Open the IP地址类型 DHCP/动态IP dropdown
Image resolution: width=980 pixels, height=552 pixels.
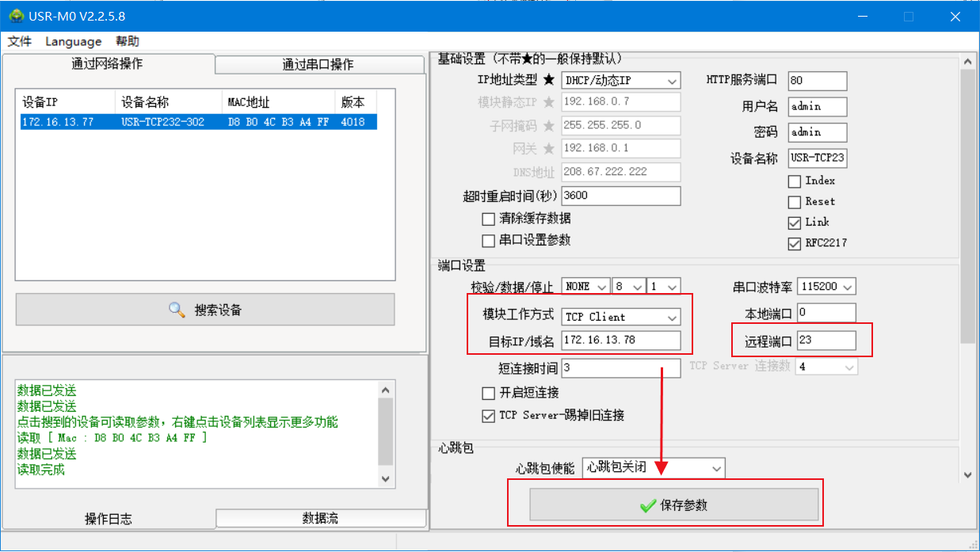tap(620, 81)
